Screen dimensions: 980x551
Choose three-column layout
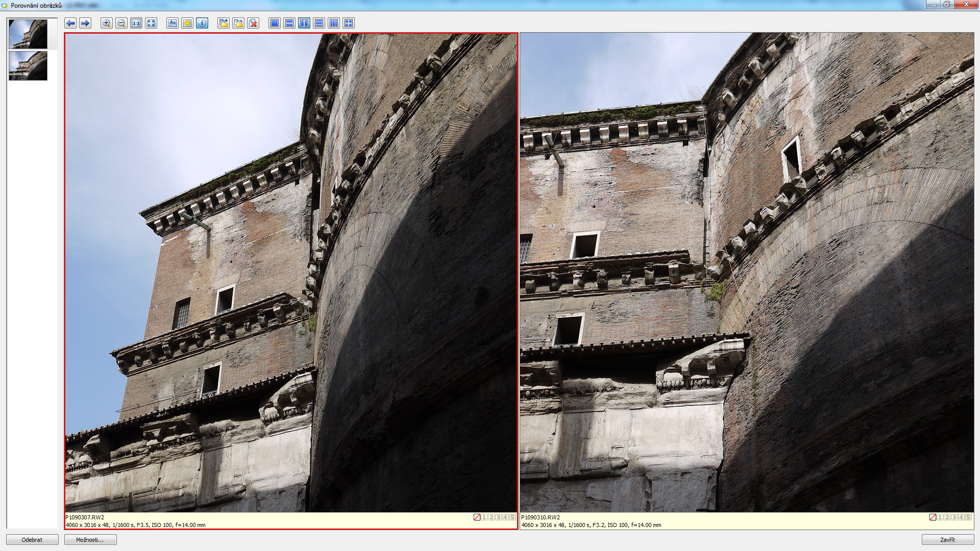334,23
